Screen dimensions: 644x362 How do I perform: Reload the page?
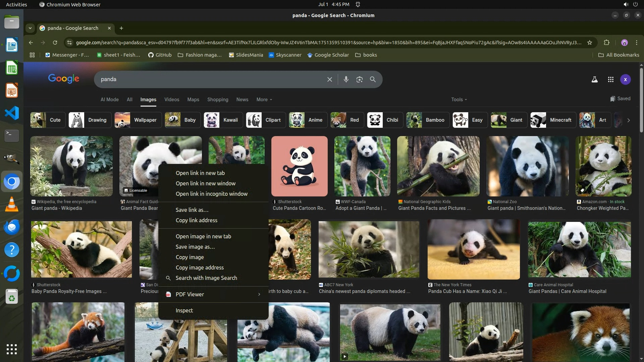pyautogui.click(x=55, y=43)
